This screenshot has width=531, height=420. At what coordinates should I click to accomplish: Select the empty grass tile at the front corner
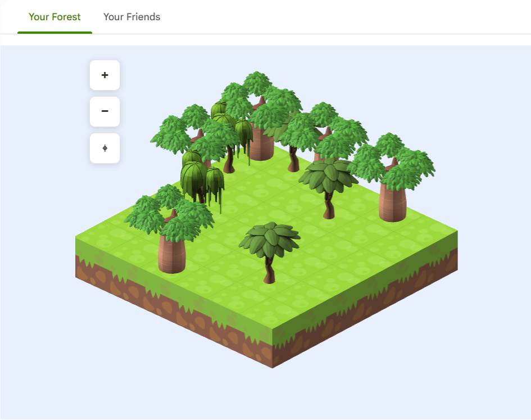click(273, 320)
